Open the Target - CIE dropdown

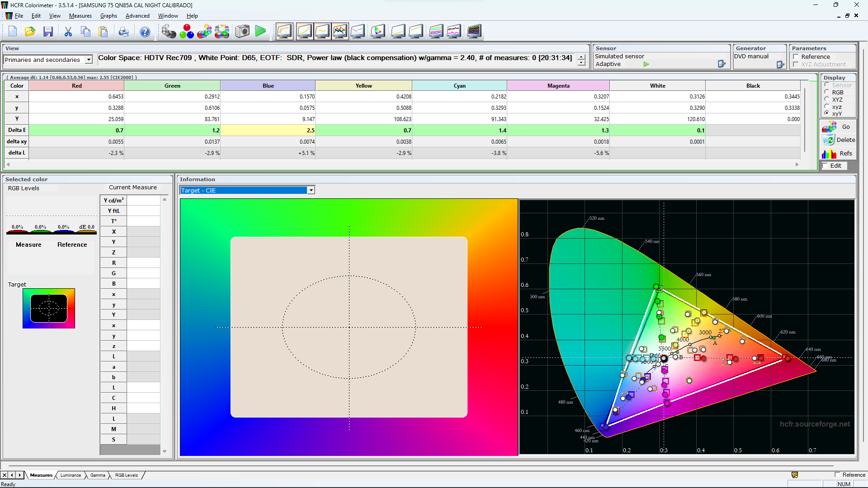(311, 190)
